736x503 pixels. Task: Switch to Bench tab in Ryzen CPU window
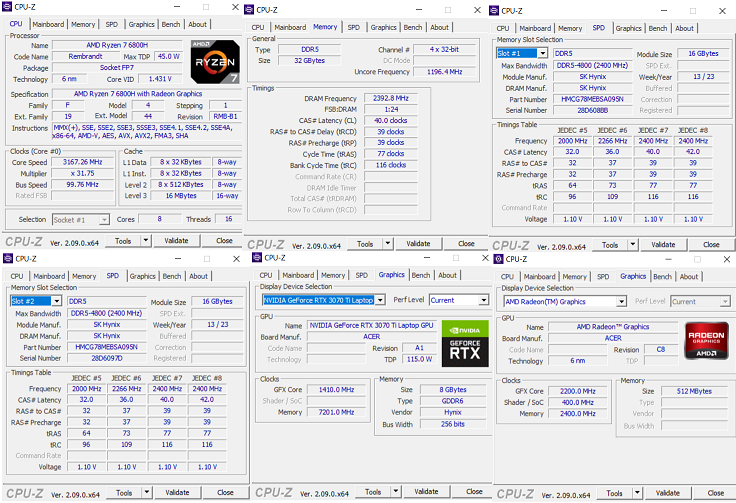click(x=171, y=24)
